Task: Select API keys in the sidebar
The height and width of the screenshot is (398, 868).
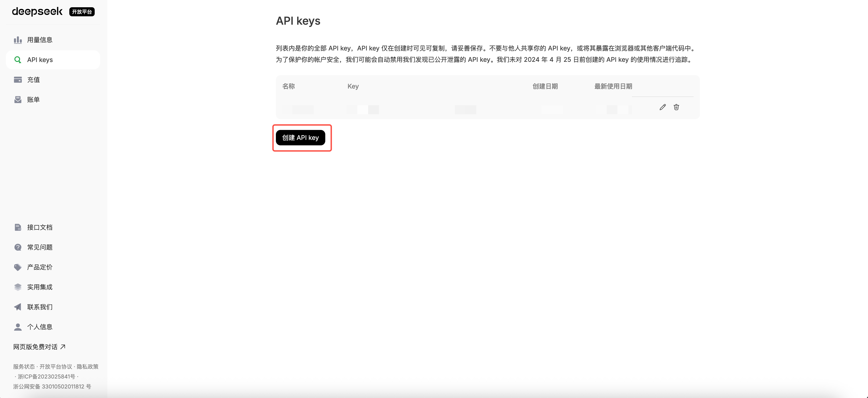Action: coord(40,60)
